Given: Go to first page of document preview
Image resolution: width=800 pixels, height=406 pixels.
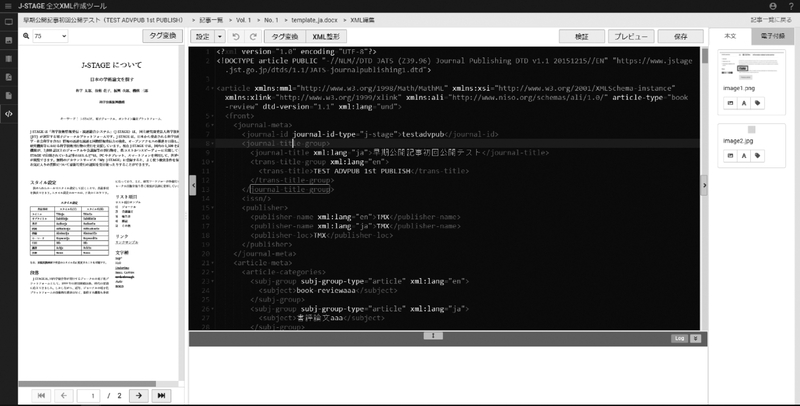Looking at the screenshot, I should 41,395.
